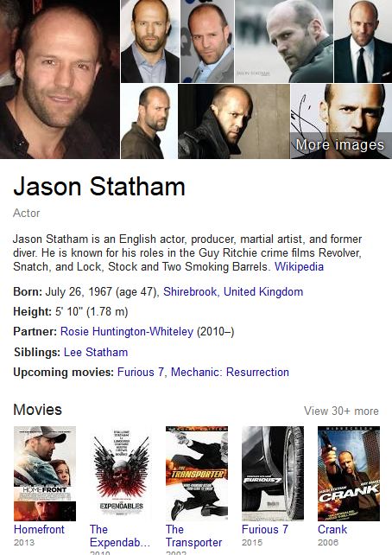Open Mechanic: Resurrection upcoming movie link
This screenshot has height=555, width=392.
(x=231, y=372)
